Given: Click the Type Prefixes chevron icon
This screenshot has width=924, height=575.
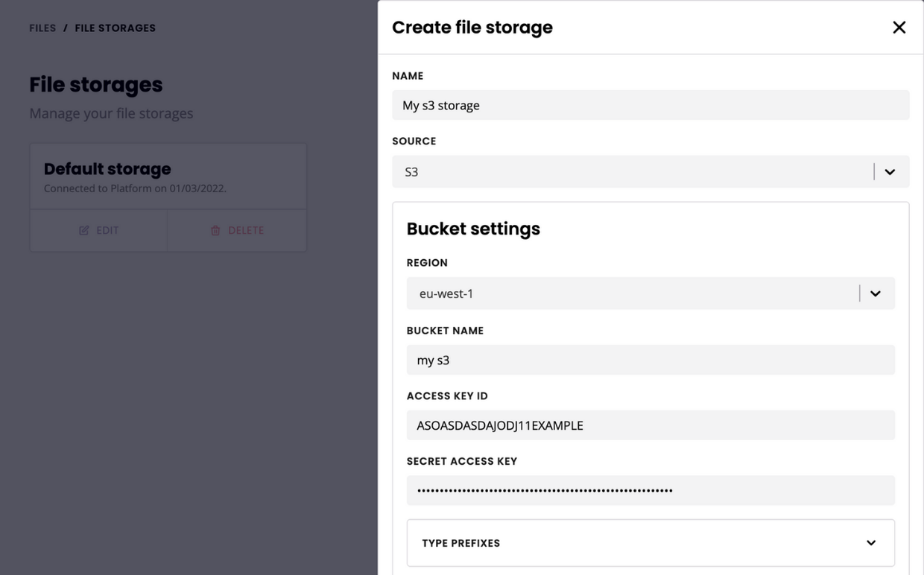Looking at the screenshot, I should (x=870, y=543).
